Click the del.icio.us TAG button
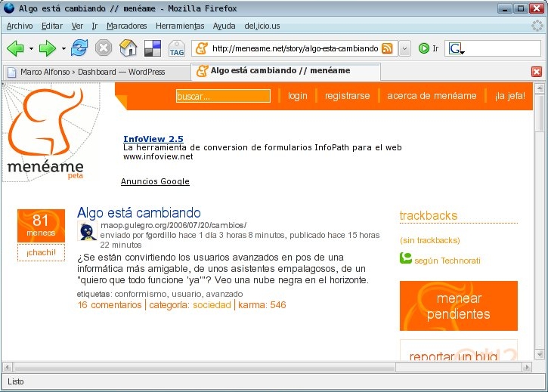The height and width of the screenshot is (392, 548). tap(176, 48)
